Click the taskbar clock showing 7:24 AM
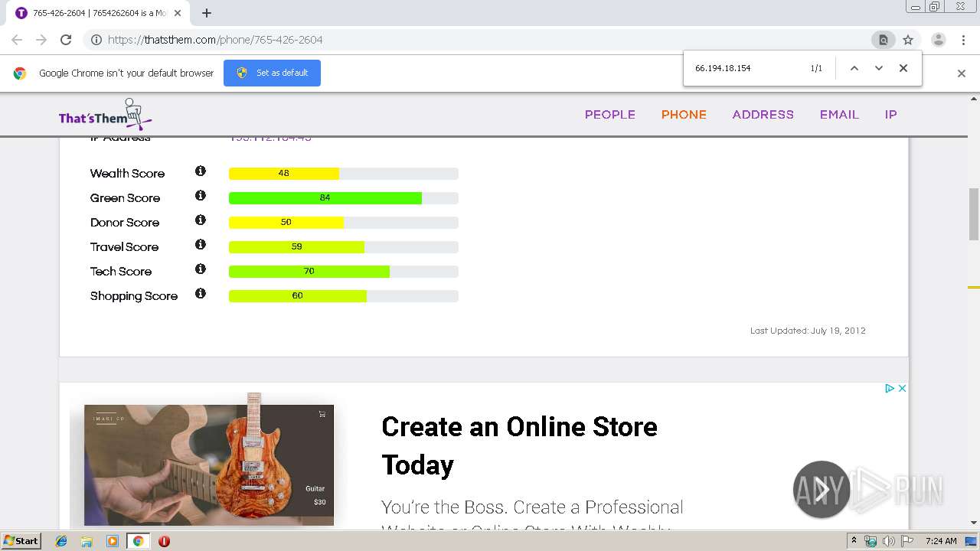This screenshot has height=551, width=980. pyautogui.click(x=941, y=541)
